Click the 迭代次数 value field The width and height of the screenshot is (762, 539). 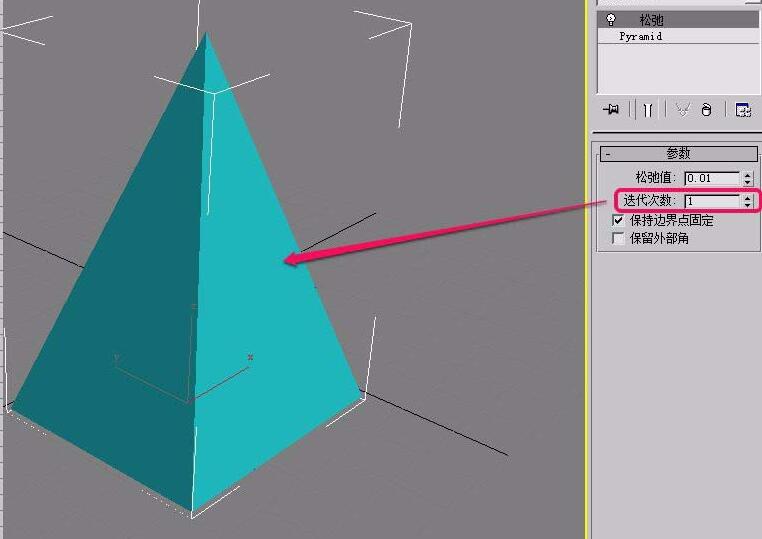click(711, 201)
